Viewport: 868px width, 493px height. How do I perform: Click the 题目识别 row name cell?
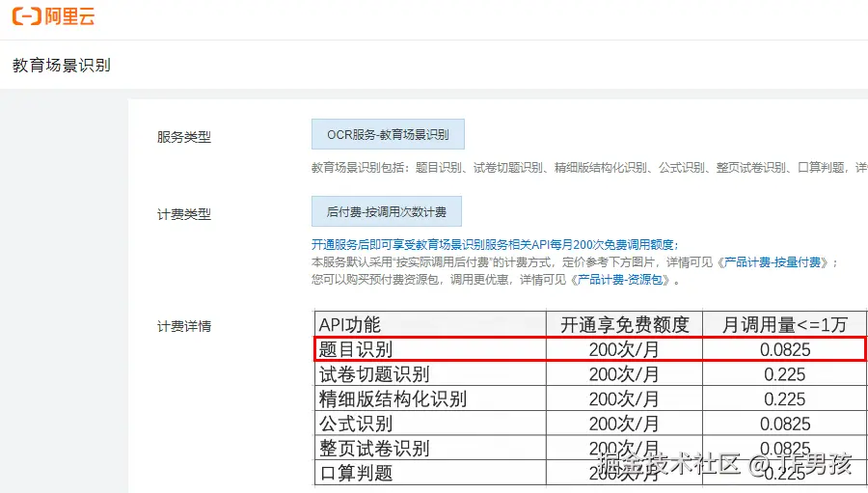click(431, 349)
